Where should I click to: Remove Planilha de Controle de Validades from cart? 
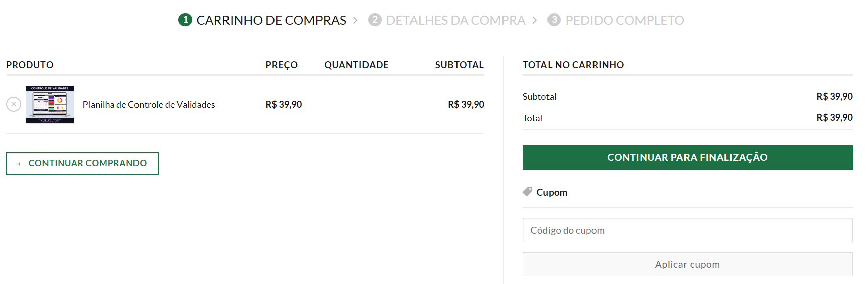coord(14,104)
